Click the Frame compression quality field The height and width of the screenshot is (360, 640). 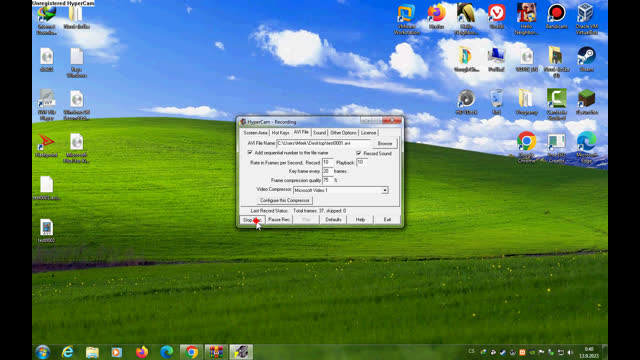[327, 180]
